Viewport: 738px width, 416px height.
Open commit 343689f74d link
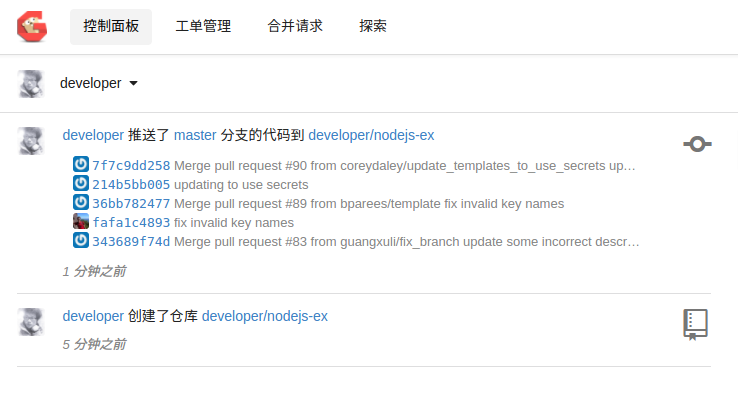[x=131, y=242]
